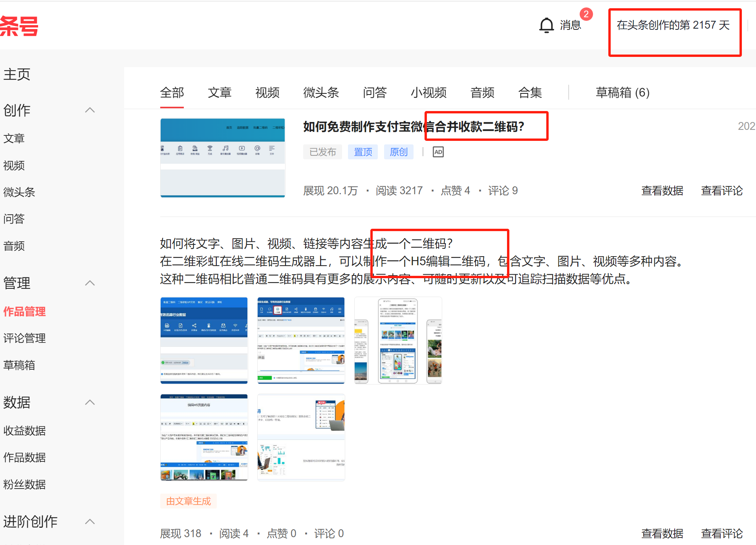This screenshot has height=545, width=756.
Task: Open 收益数据 in sidebar
Action: (x=25, y=431)
